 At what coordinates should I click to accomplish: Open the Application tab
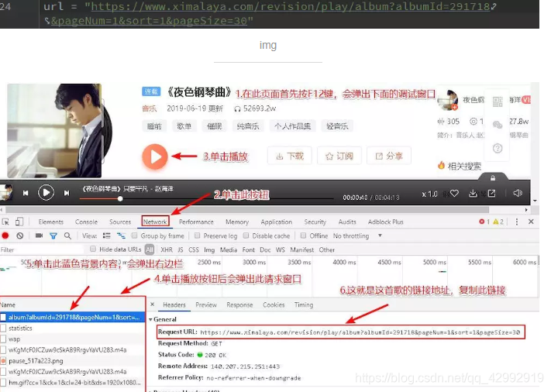click(x=276, y=222)
